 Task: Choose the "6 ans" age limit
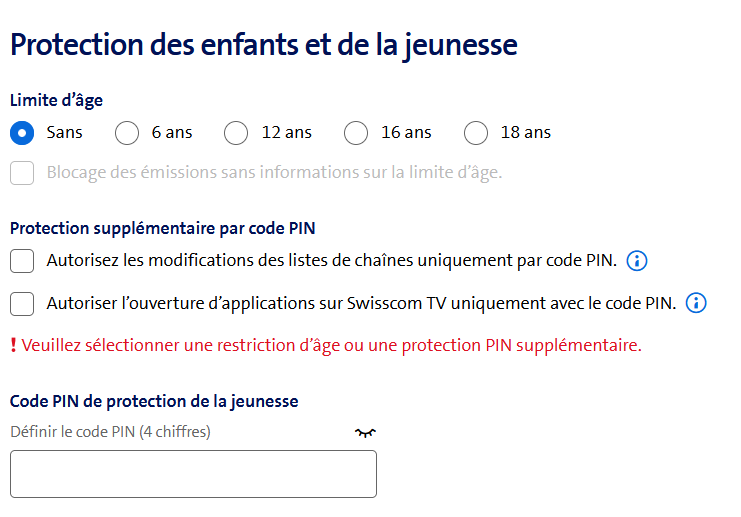(127, 132)
